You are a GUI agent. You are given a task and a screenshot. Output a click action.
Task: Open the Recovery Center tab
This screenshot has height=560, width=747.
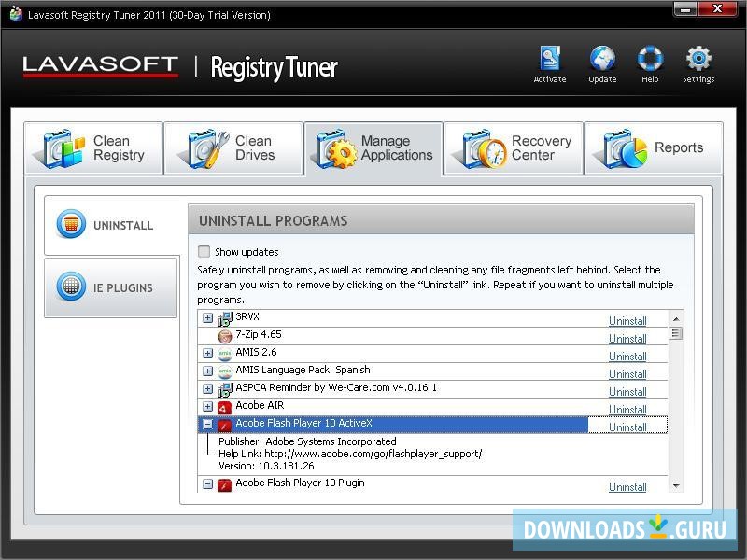(x=514, y=147)
